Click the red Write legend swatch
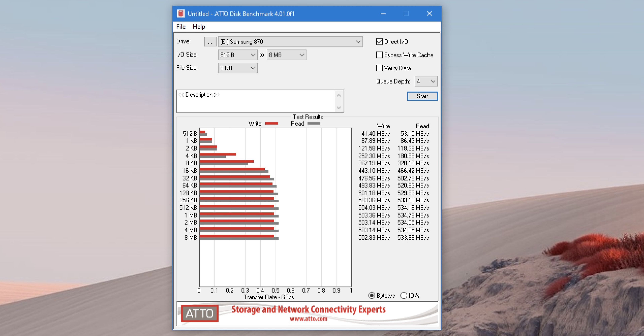This screenshot has width=644, height=336. pyautogui.click(x=272, y=123)
